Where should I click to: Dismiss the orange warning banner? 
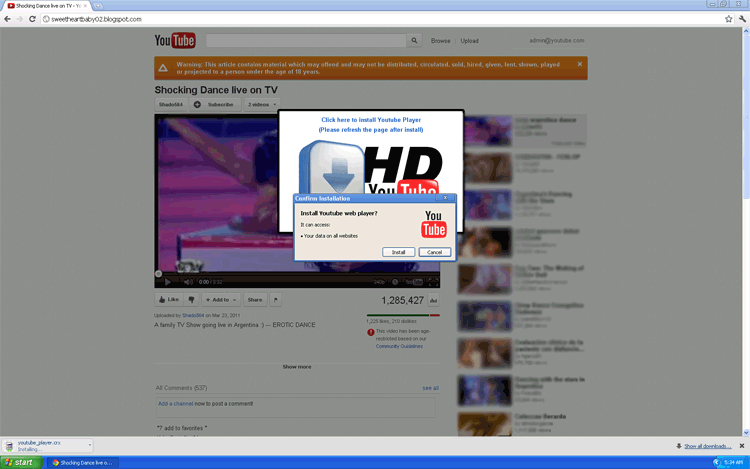click(x=579, y=64)
